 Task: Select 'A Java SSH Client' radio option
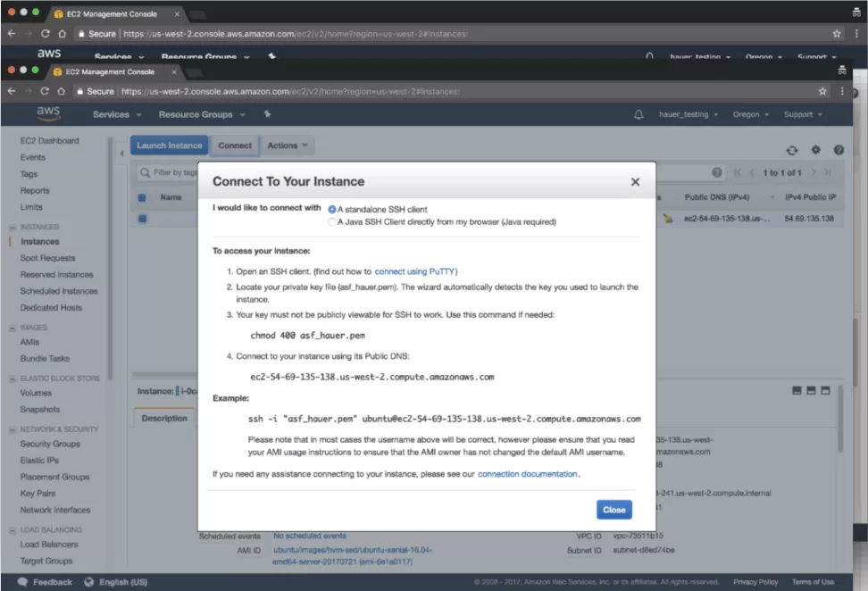332,222
